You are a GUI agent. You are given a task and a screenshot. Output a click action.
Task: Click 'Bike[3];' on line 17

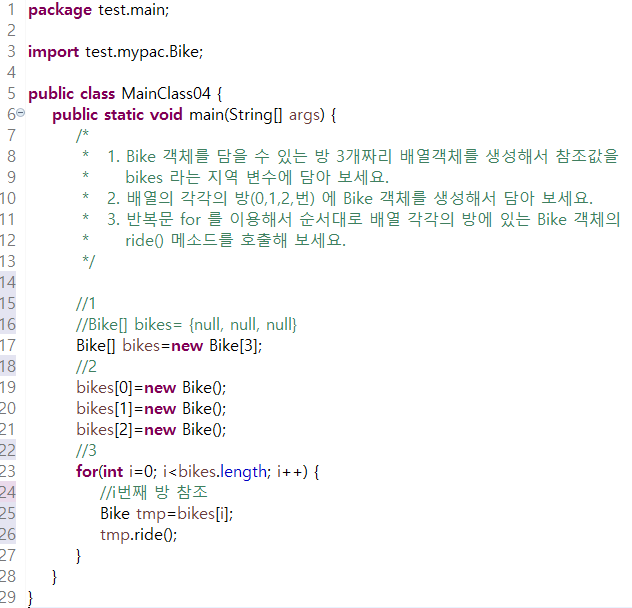click(x=235, y=346)
